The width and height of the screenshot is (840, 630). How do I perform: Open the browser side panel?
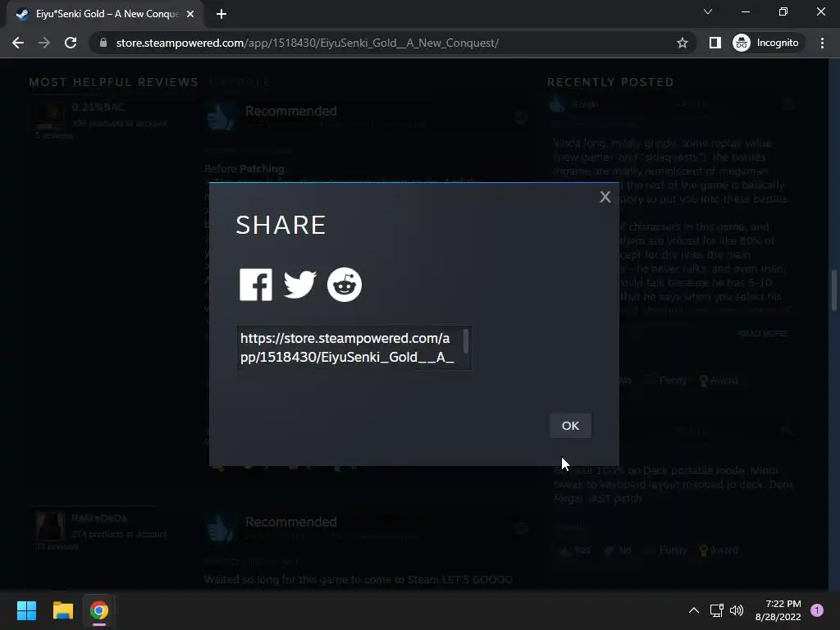(714, 43)
